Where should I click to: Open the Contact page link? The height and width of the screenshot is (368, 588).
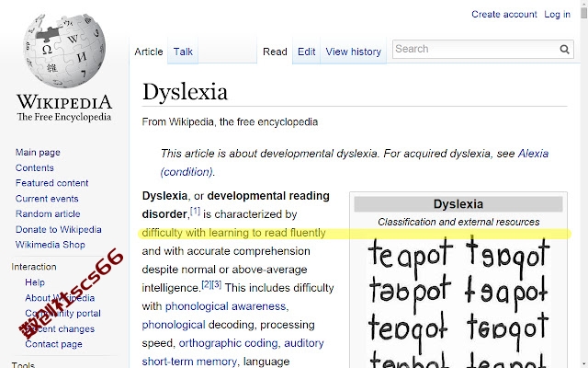pyautogui.click(x=53, y=344)
